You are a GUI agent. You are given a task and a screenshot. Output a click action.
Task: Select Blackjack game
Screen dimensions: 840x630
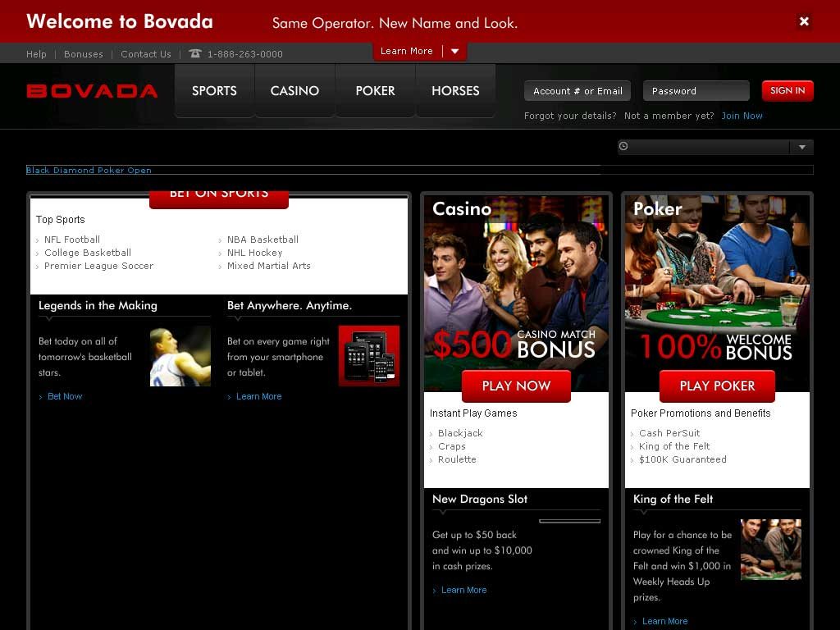pos(460,433)
